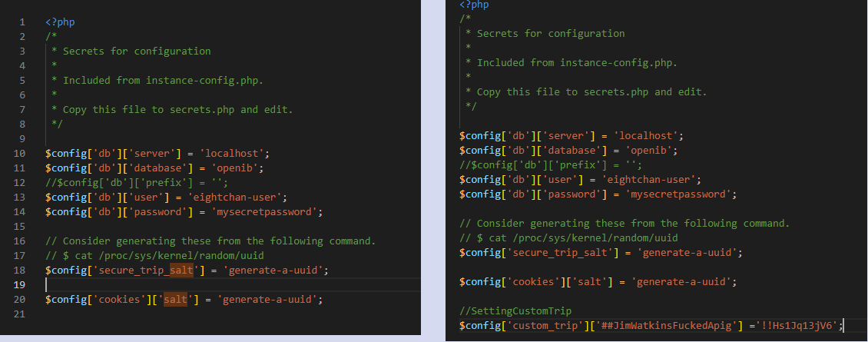Click $config variable on left pane line 10
This screenshot has height=342, width=868.
66,153
